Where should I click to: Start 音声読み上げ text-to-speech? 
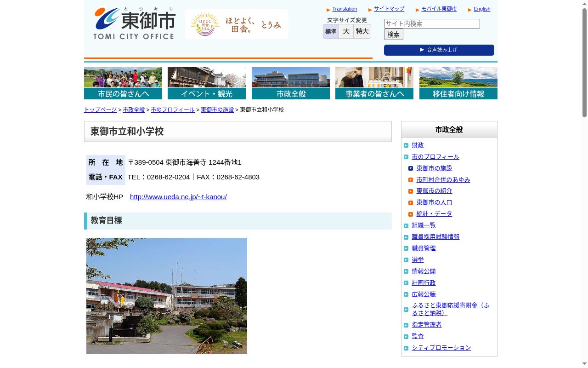439,50
